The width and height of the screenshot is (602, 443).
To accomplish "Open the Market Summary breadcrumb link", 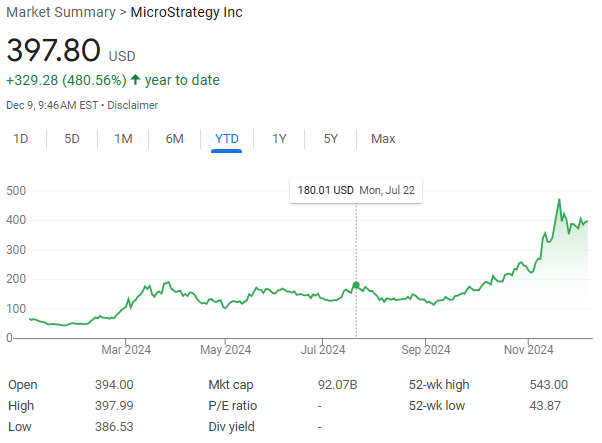I will [x=61, y=12].
